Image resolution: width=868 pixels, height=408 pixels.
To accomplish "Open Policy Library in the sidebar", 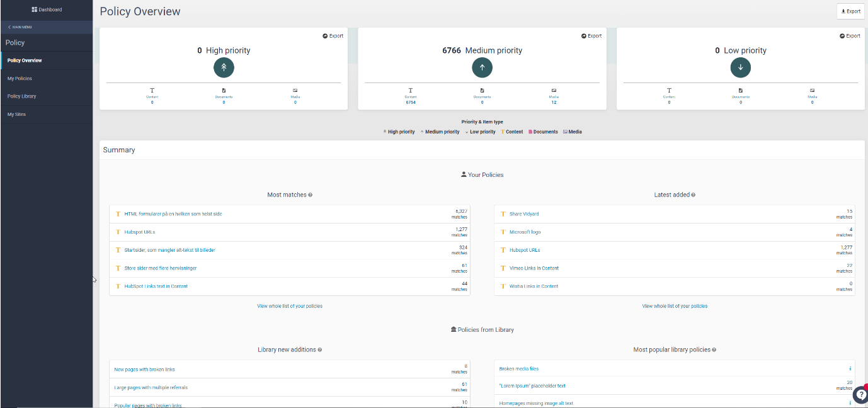I will pos(21,96).
